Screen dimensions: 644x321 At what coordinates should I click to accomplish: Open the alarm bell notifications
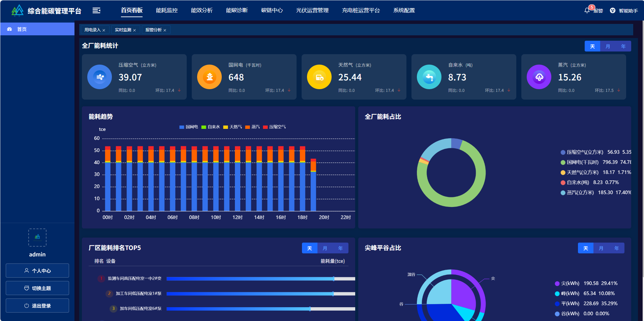tap(587, 11)
